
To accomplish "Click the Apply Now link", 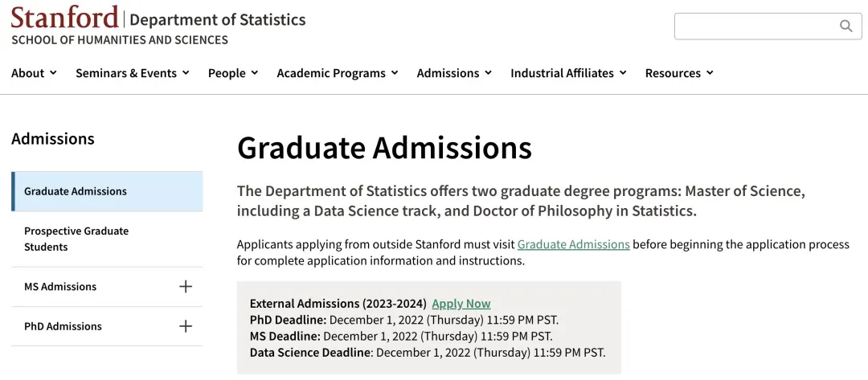I will click(461, 304).
